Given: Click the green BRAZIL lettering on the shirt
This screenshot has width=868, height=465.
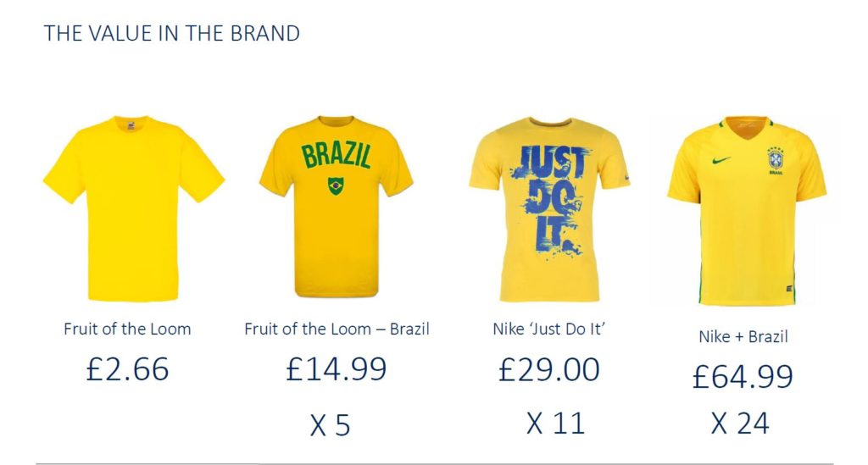Looking at the screenshot, I should click(337, 157).
